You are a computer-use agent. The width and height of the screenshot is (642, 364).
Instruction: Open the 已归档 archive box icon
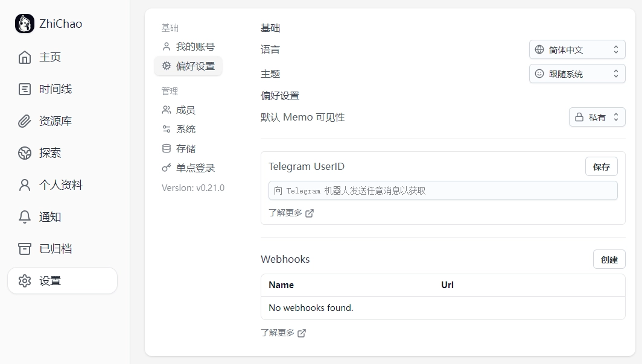25,249
